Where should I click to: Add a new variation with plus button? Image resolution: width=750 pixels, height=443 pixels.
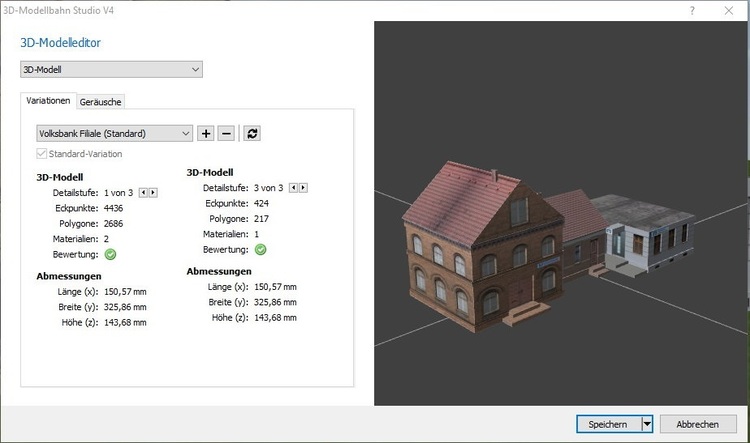[206, 133]
